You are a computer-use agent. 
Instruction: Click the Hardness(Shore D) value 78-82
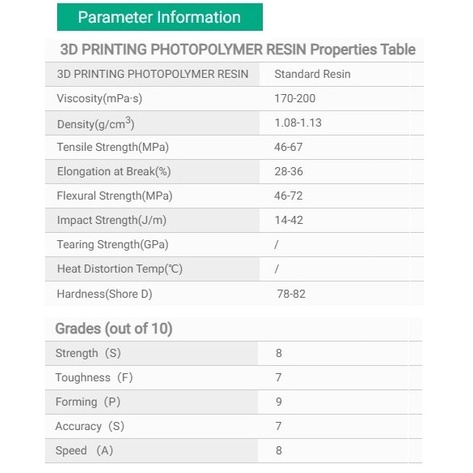(x=291, y=294)
